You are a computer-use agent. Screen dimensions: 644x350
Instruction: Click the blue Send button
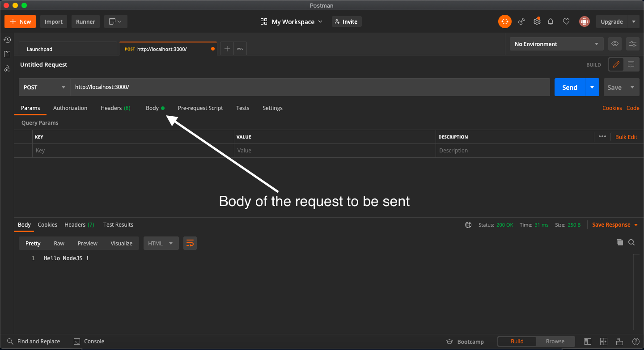tap(570, 87)
